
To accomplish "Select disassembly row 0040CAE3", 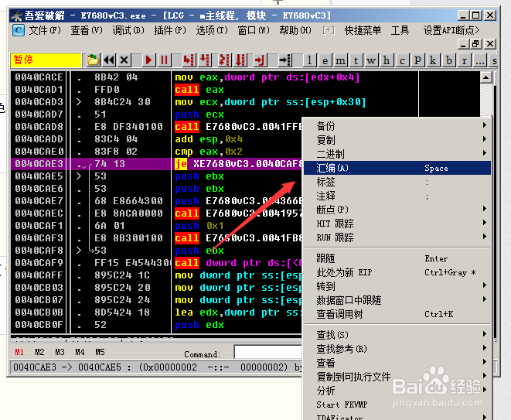I will 156,164.
